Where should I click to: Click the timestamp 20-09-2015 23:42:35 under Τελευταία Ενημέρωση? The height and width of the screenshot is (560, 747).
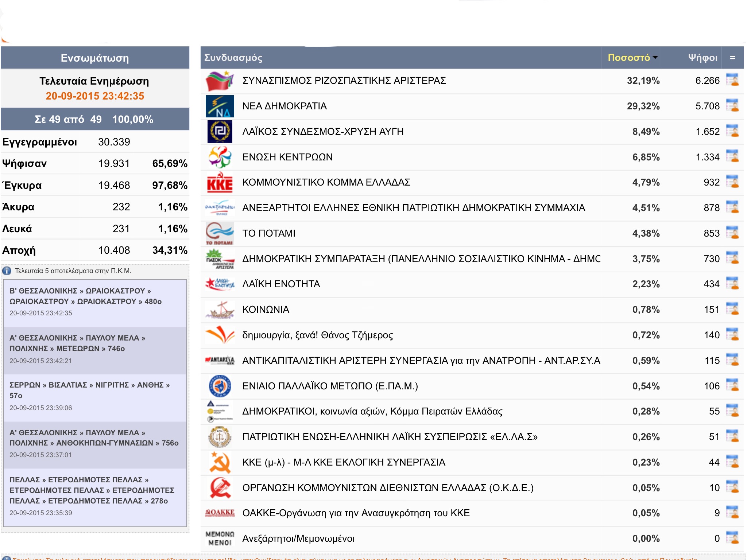click(95, 96)
